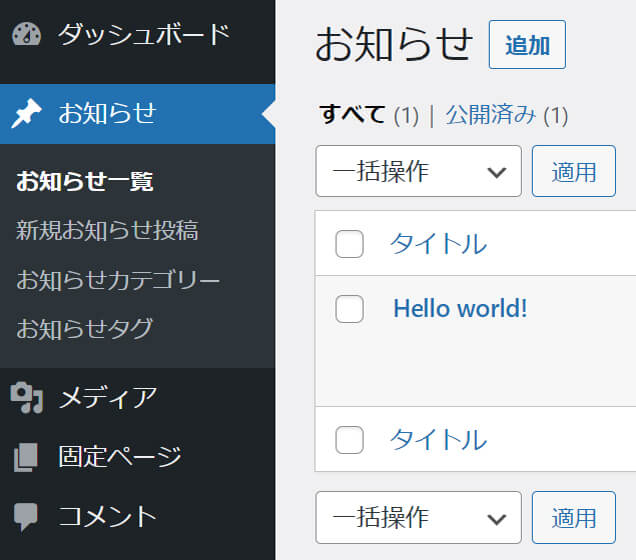Screen dimensions: 636x560
Task: Filter by 公開済み posts
Action: [491, 114]
